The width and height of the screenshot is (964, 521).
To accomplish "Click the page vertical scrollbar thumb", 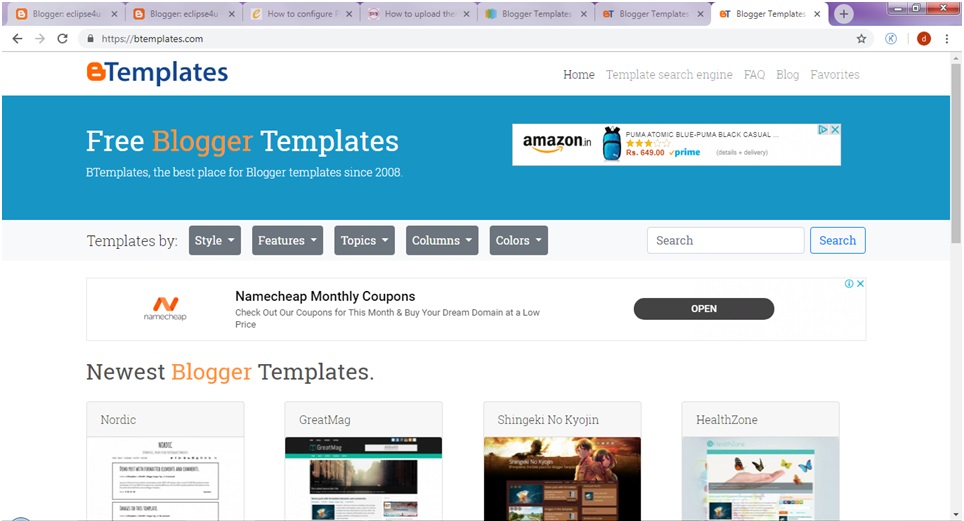I will click(x=955, y=154).
